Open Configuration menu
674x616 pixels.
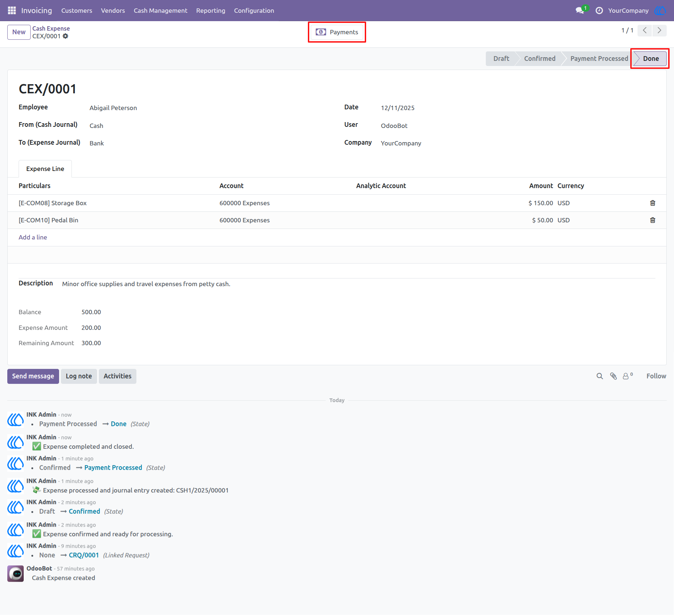tap(254, 11)
